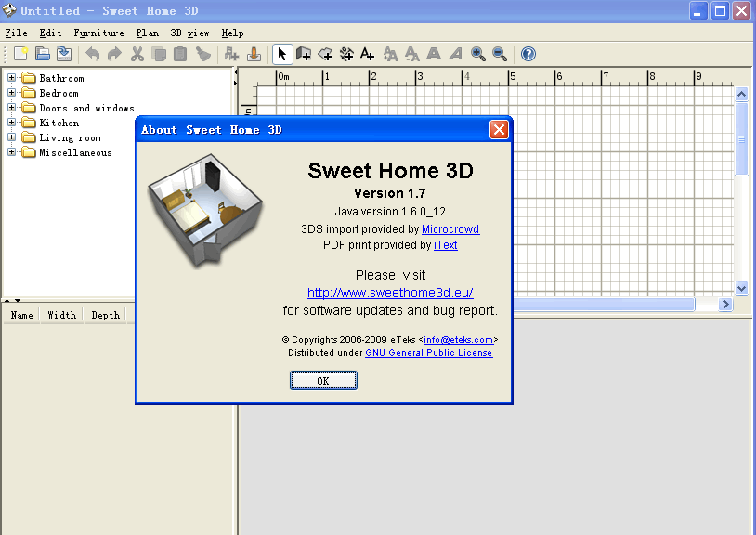Open the Furniture menu

coord(98,33)
